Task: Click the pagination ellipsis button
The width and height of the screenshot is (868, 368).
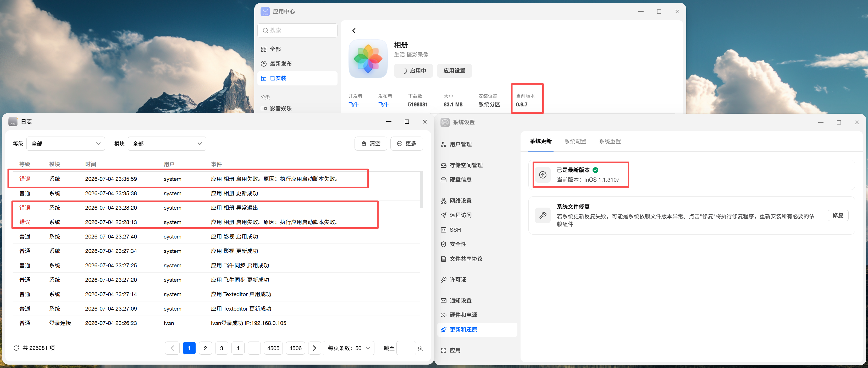Action: (x=254, y=348)
